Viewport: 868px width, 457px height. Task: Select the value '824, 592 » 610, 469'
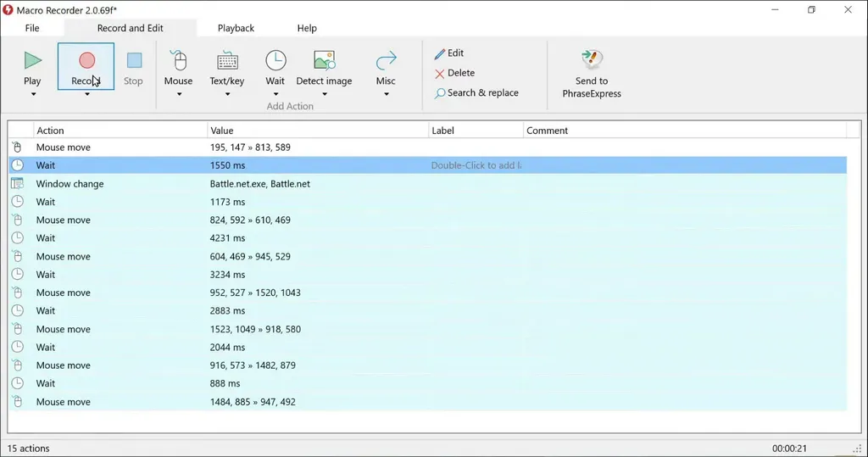(x=250, y=220)
